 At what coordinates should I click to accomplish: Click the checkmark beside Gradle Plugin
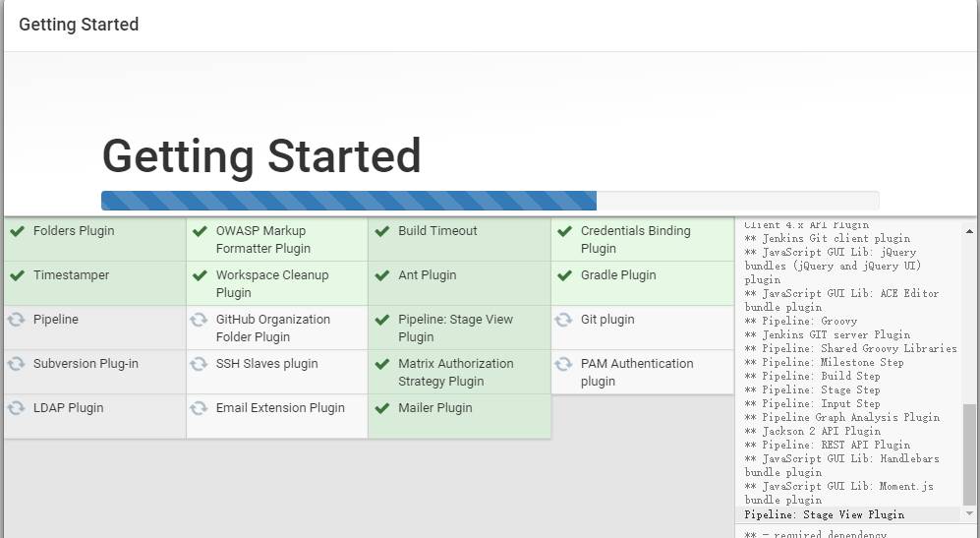click(x=564, y=275)
